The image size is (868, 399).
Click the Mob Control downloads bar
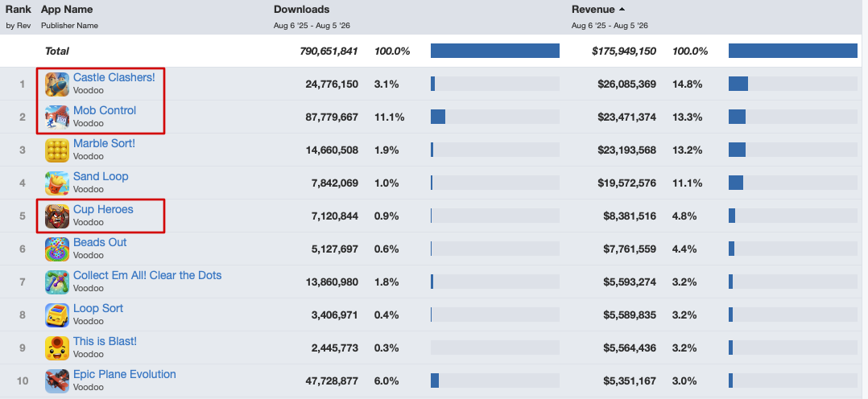[x=495, y=117]
